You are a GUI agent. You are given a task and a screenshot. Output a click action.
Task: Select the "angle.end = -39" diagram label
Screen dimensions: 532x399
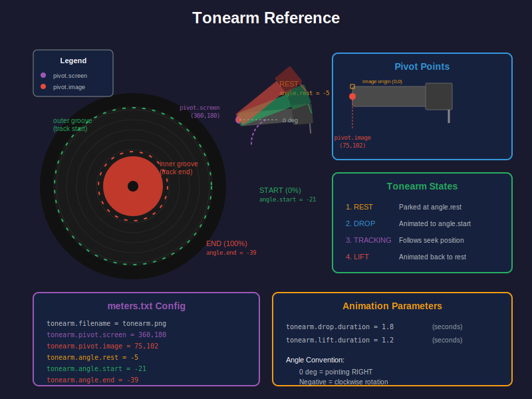[x=231, y=253]
